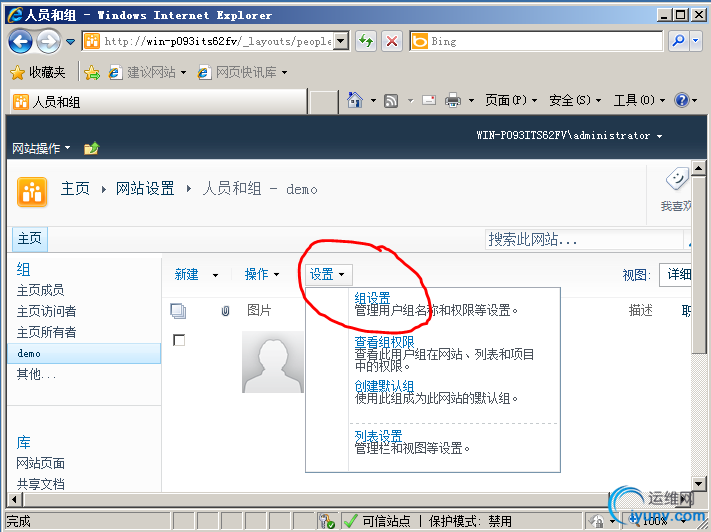The width and height of the screenshot is (711, 532).
Task: Expand the 建议网站 dropdown
Action: (183, 72)
